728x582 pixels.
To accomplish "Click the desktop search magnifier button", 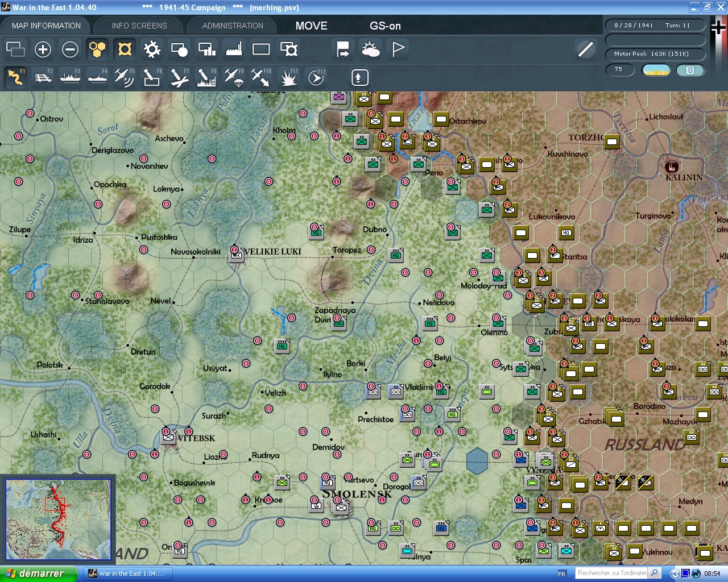I will [x=655, y=573].
